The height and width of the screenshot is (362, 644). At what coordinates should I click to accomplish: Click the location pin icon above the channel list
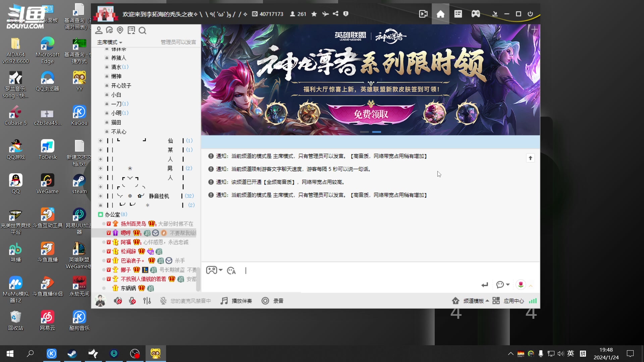click(x=120, y=30)
